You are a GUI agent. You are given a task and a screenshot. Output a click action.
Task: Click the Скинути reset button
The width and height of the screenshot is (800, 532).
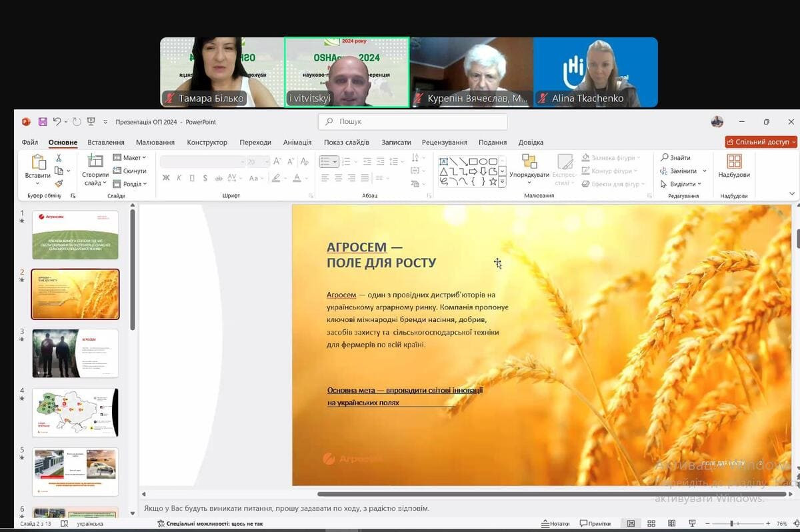(130, 171)
